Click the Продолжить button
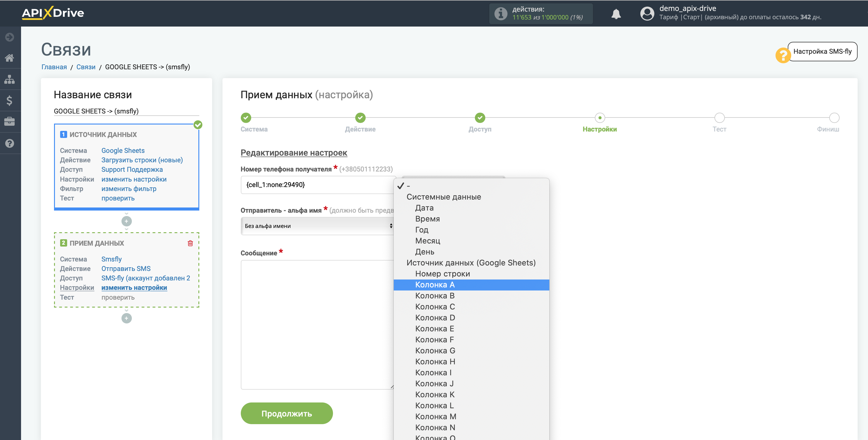The height and width of the screenshot is (440, 868). pos(287,413)
